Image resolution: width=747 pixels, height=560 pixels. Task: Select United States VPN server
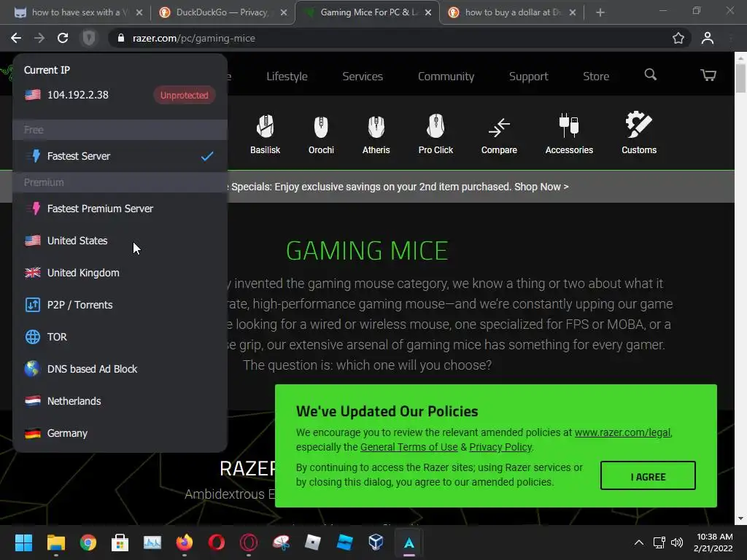coord(120,241)
